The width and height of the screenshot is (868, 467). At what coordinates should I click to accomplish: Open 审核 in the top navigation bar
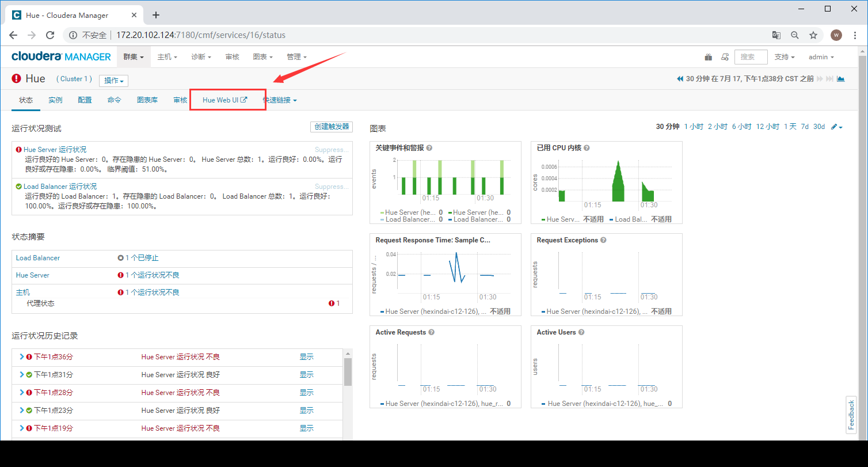pos(232,57)
